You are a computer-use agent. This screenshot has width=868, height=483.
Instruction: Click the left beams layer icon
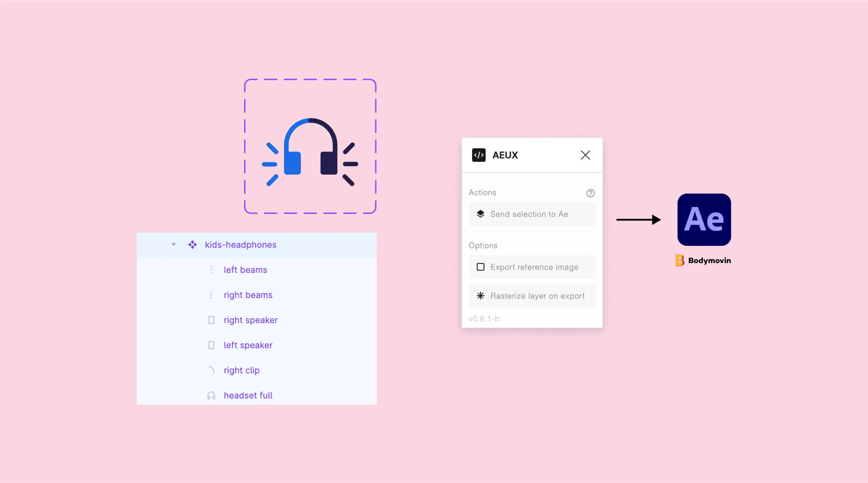[x=211, y=270]
